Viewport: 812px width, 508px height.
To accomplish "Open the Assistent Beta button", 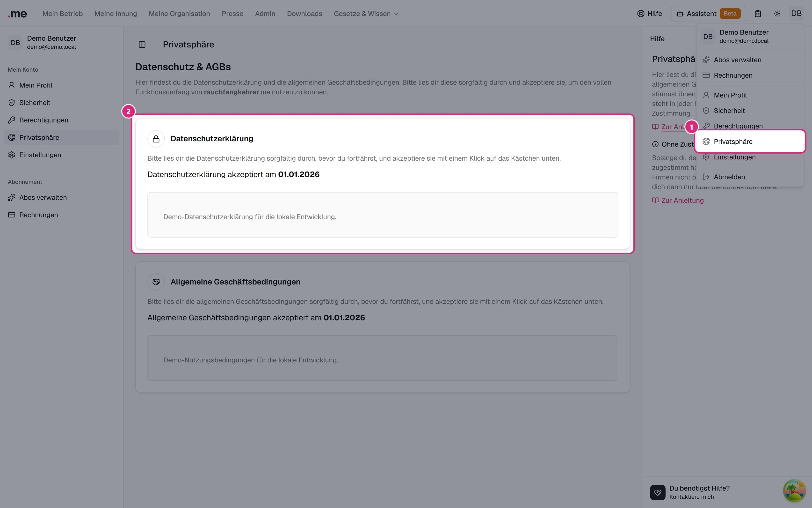I will click(708, 14).
